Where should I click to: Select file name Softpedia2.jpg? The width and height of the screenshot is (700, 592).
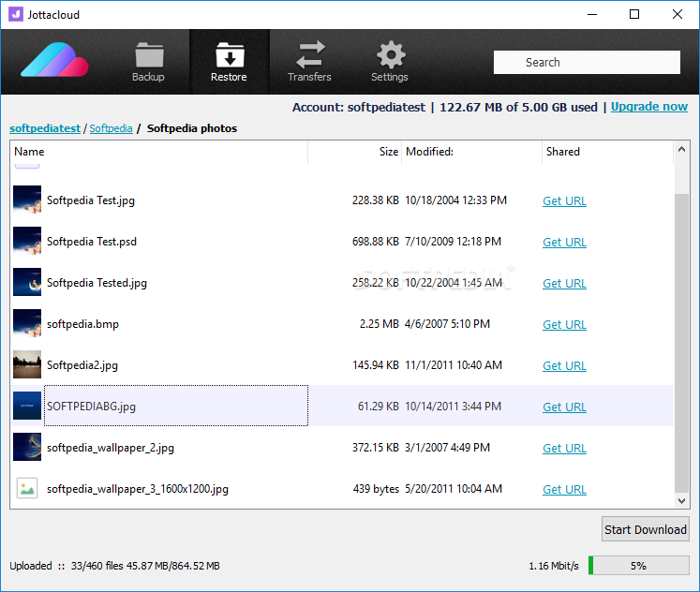82,365
